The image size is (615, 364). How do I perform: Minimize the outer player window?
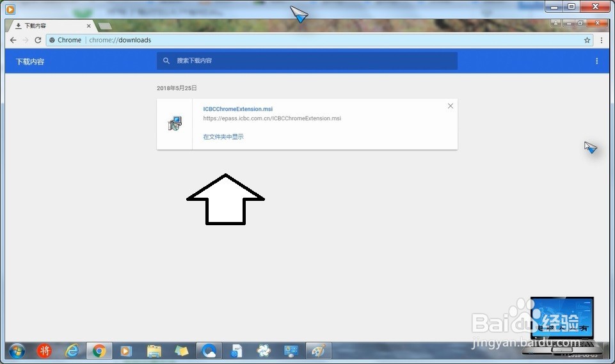pyautogui.click(x=554, y=6)
